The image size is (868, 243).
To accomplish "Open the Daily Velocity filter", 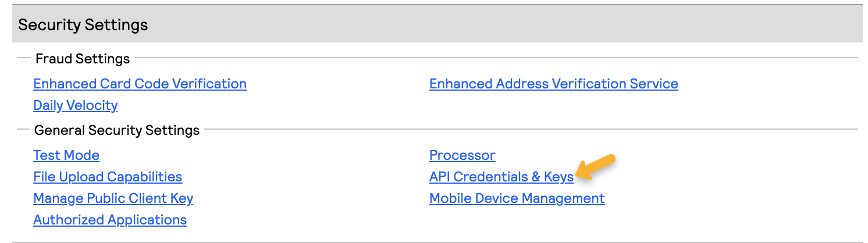I will tap(76, 105).
